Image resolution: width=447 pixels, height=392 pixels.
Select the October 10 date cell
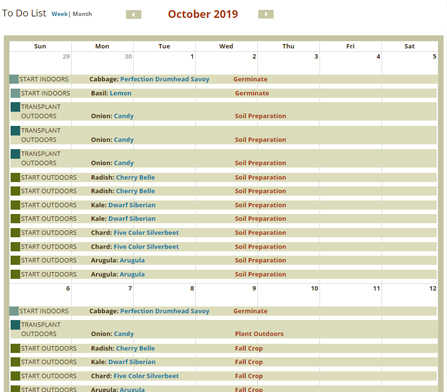click(x=288, y=295)
